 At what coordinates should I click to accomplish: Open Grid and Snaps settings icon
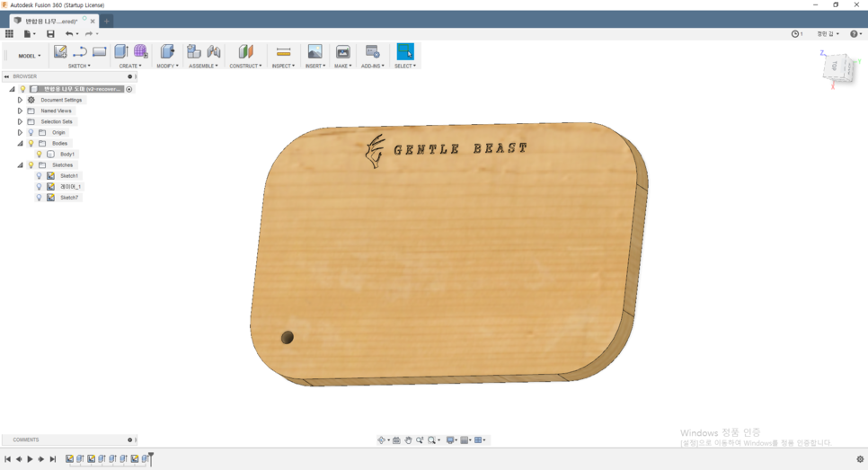click(x=465, y=440)
